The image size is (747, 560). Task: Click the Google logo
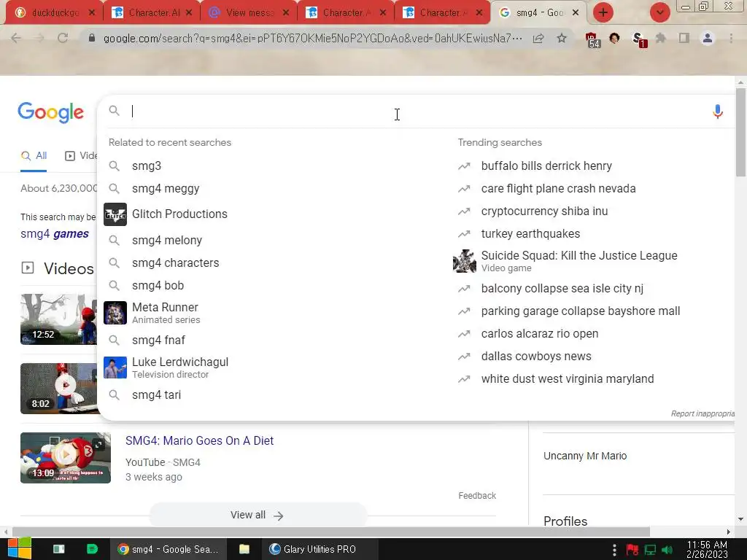click(x=51, y=112)
